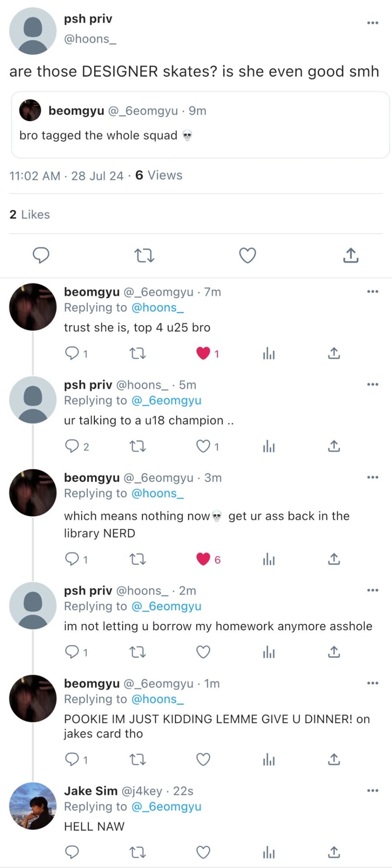Share the main psh priv tweet
The height and width of the screenshot is (868, 392).
tap(351, 255)
